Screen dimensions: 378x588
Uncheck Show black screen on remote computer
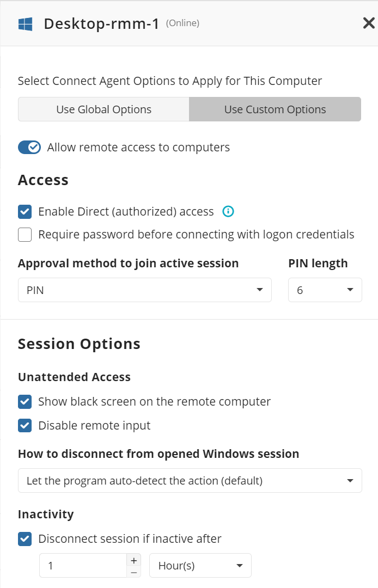(x=25, y=401)
